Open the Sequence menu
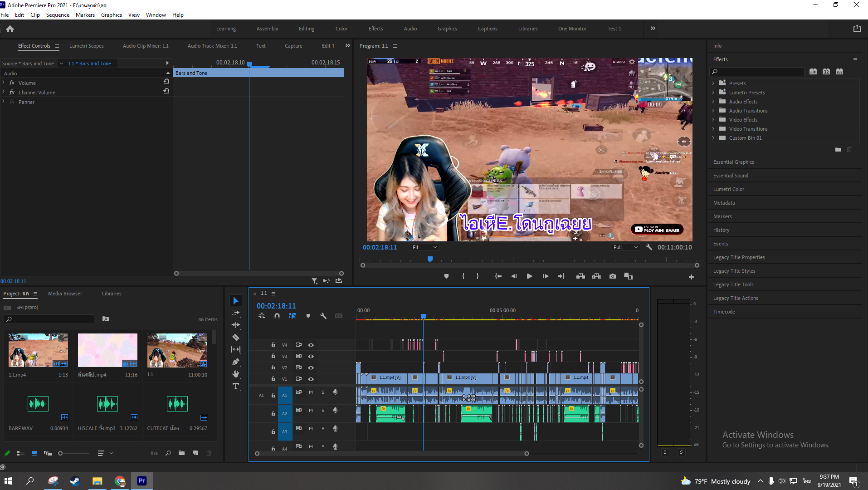The width and height of the screenshot is (868, 490). coord(58,15)
